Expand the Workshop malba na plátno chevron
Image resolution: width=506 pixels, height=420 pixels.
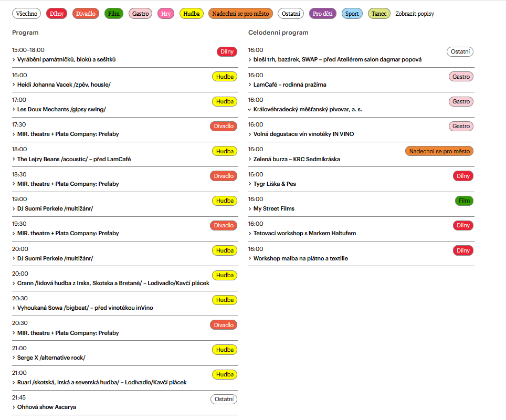(x=250, y=259)
